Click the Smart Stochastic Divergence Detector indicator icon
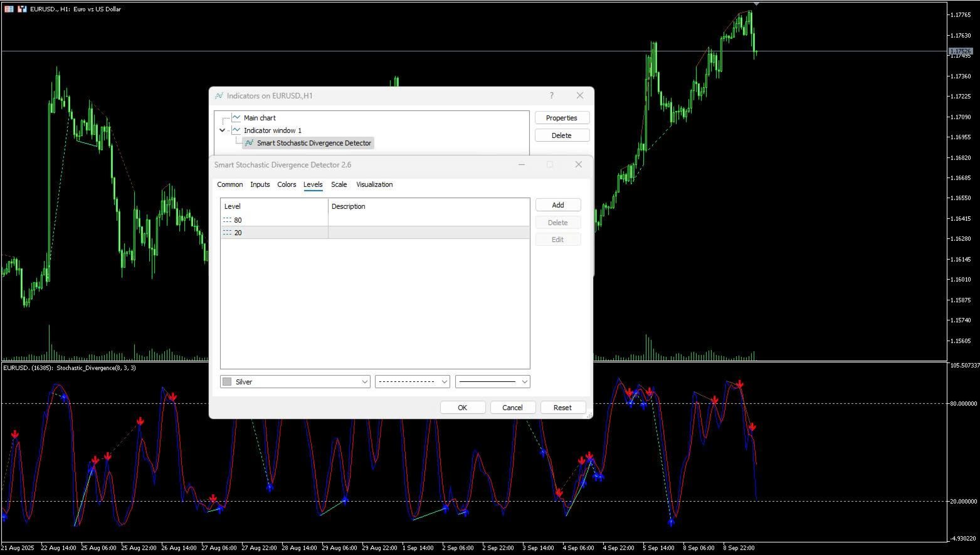Screen dimensions: 980x555 (x=250, y=143)
